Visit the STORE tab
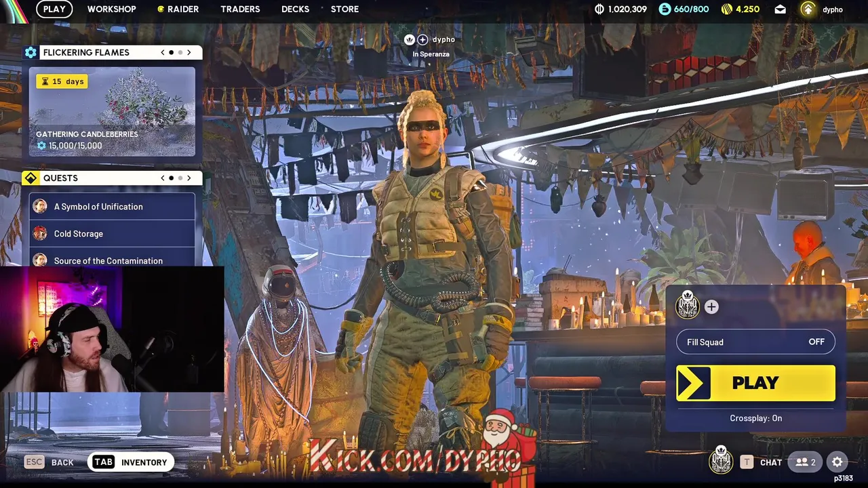 (344, 9)
